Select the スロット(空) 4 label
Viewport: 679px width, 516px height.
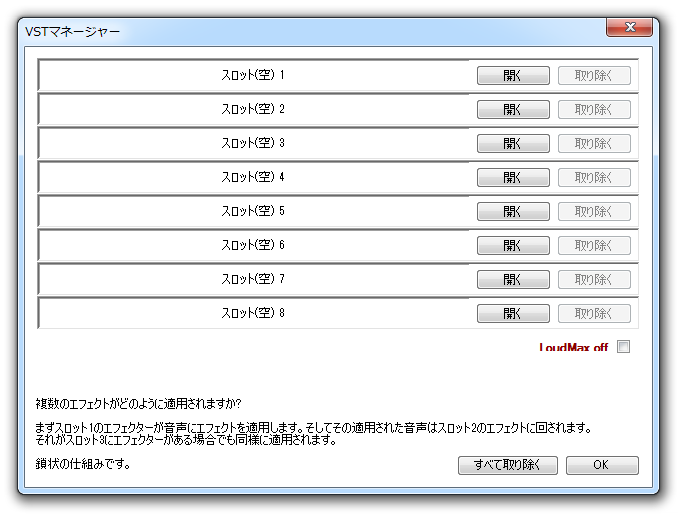coord(253,177)
